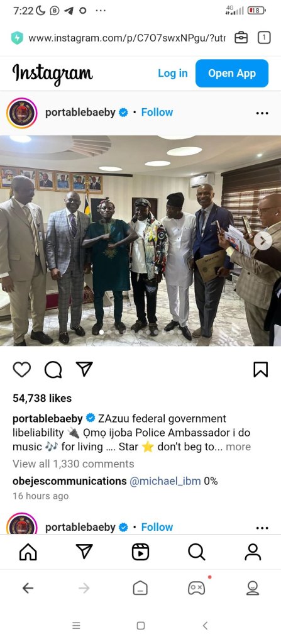
Task: Open portablebaeby profile picture story ring
Action: (22, 113)
